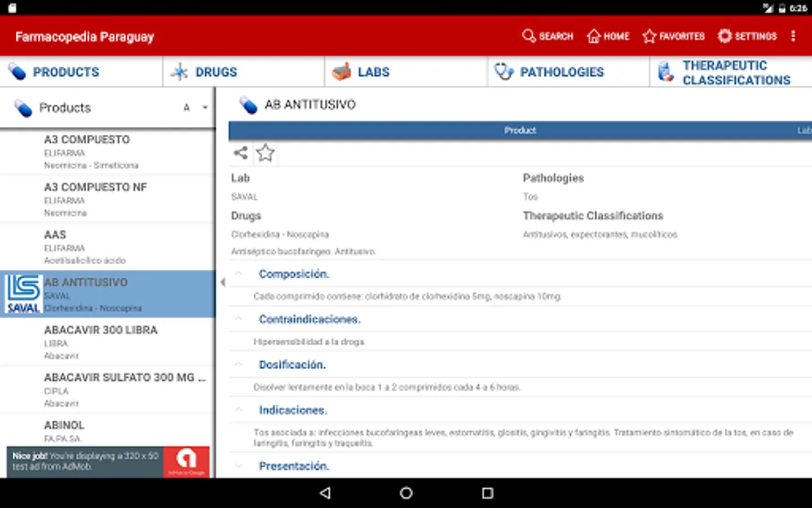The width and height of the screenshot is (812, 508).
Task: Open the Search function in top bar
Action: point(547,36)
